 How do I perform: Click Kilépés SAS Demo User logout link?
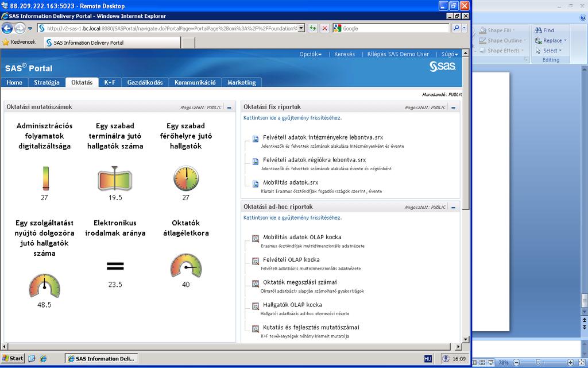coord(398,54)
